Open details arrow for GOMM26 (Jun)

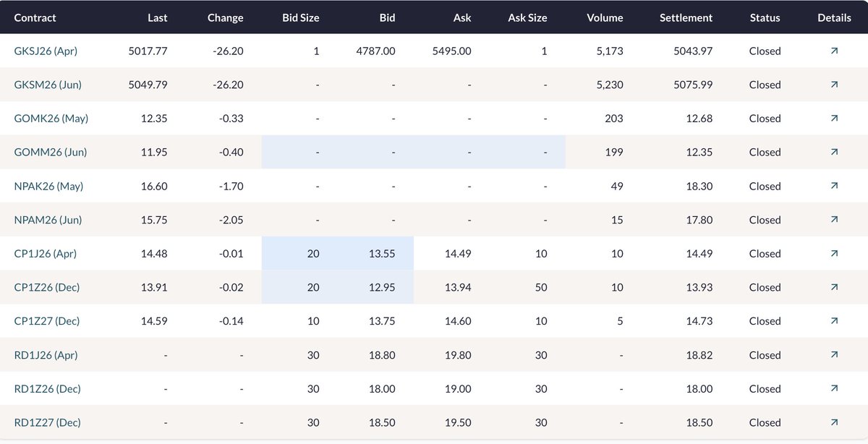834,152
